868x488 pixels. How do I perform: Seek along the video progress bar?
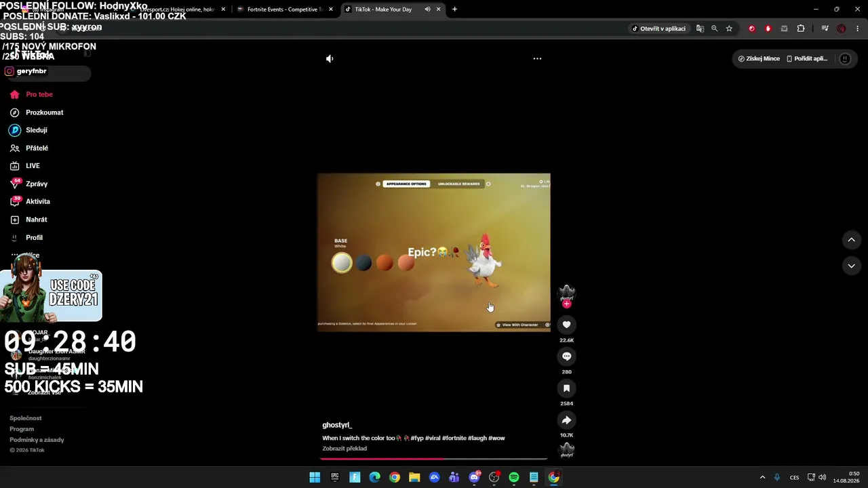pos(434,459)
